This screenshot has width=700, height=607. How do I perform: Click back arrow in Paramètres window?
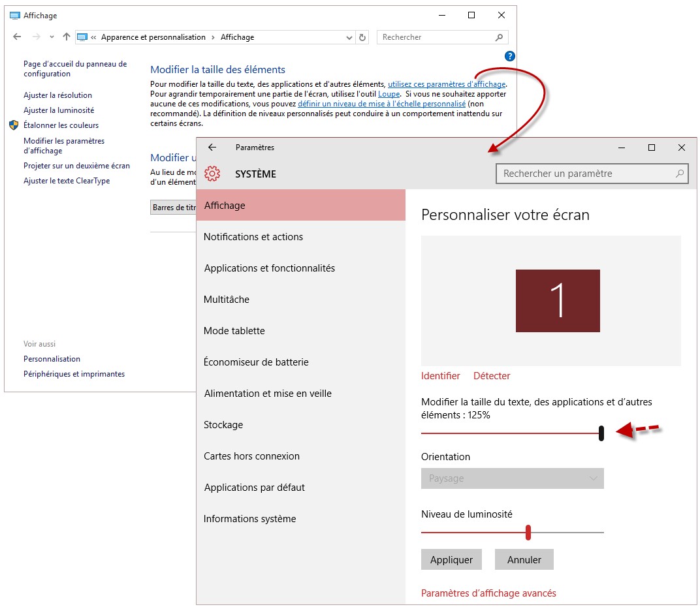pos(212,148)
